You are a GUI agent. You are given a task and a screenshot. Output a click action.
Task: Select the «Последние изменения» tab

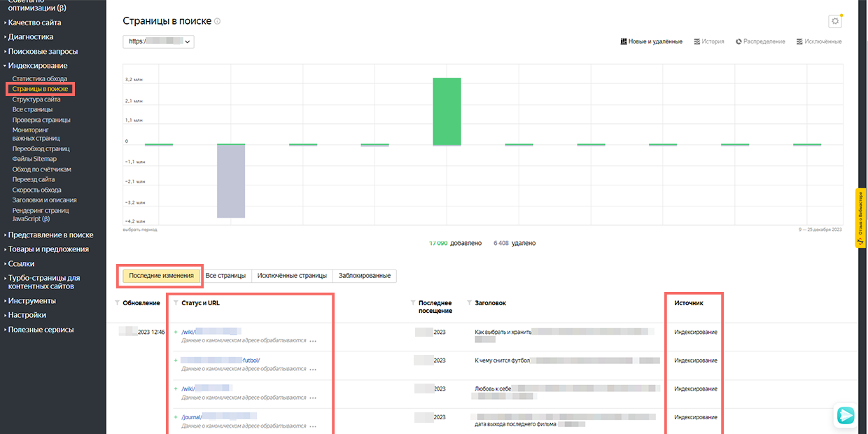(161, 276)
